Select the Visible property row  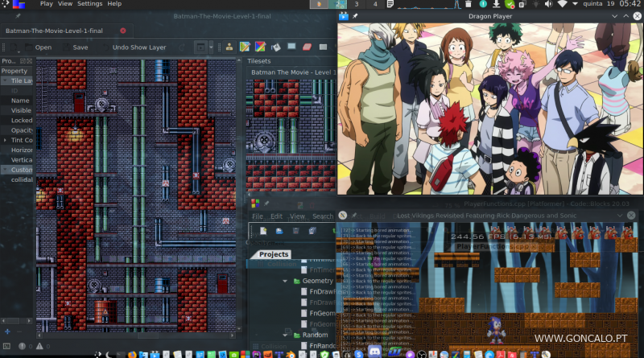(17, 110)
